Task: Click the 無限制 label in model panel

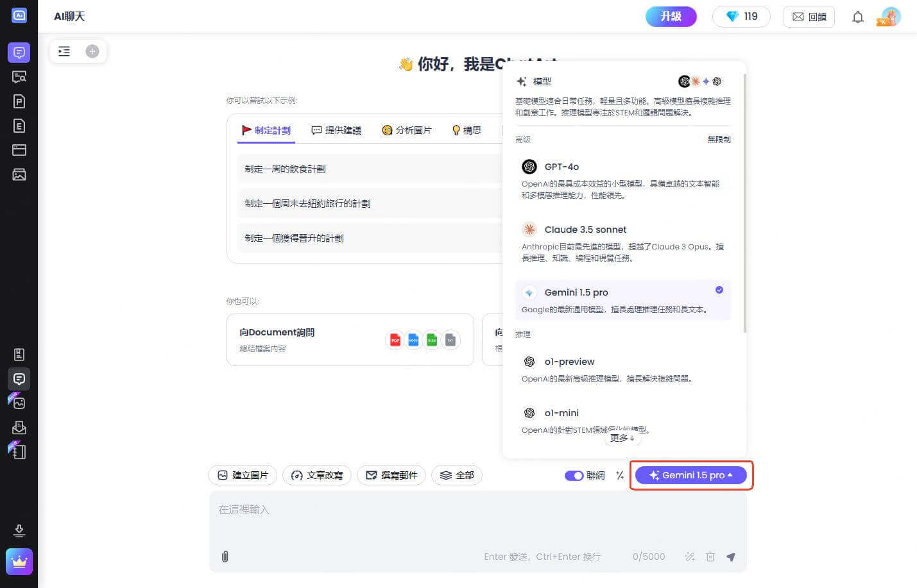Action: (x=719, y=139)
